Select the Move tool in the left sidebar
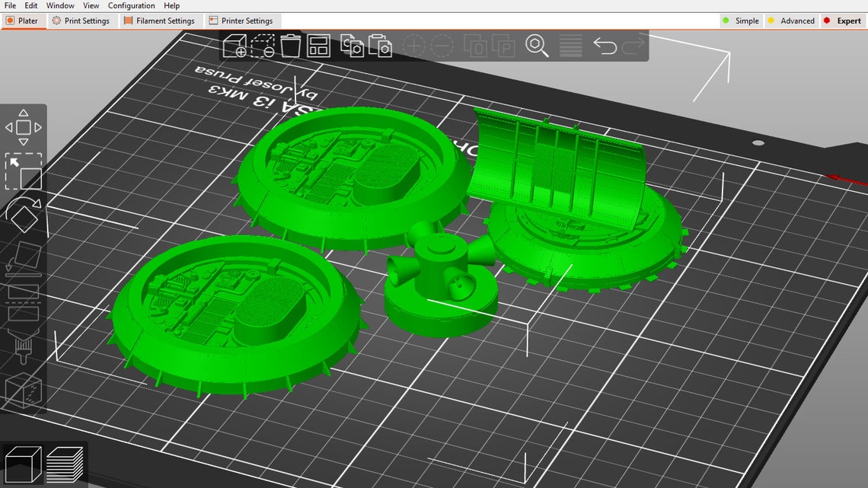868x488 pixels. [x=24, y=127]
